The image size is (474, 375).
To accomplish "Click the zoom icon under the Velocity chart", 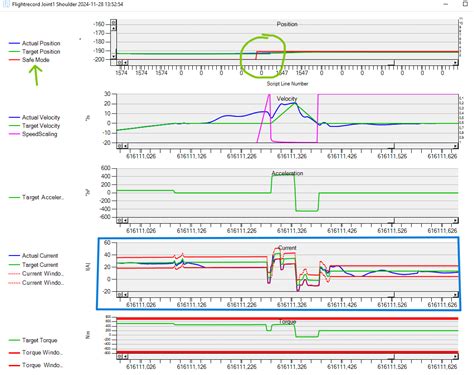I will point(120,146).
